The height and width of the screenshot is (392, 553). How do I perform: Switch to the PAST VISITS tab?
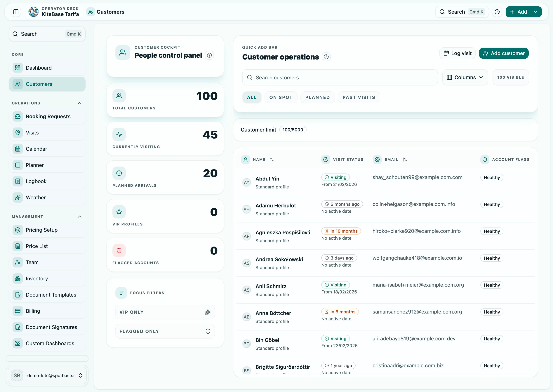359,97
